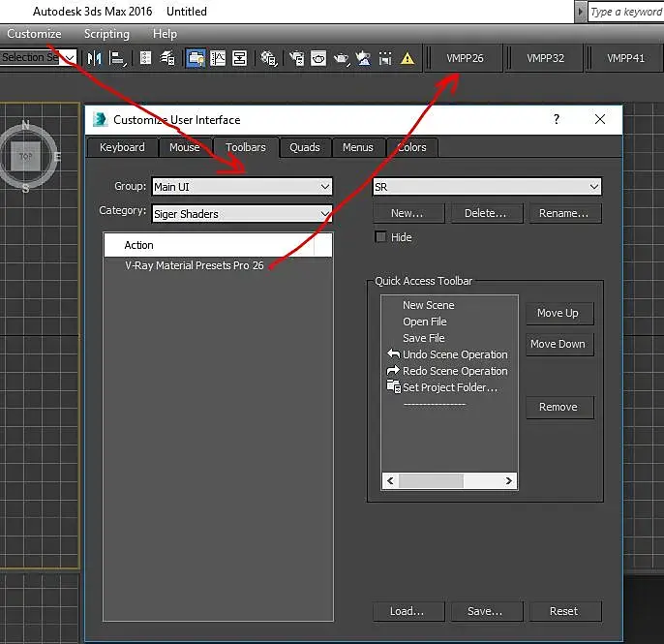Select the Toolbars tab
The height and width of the screenshot is (644, 664).
pos(246,147)
